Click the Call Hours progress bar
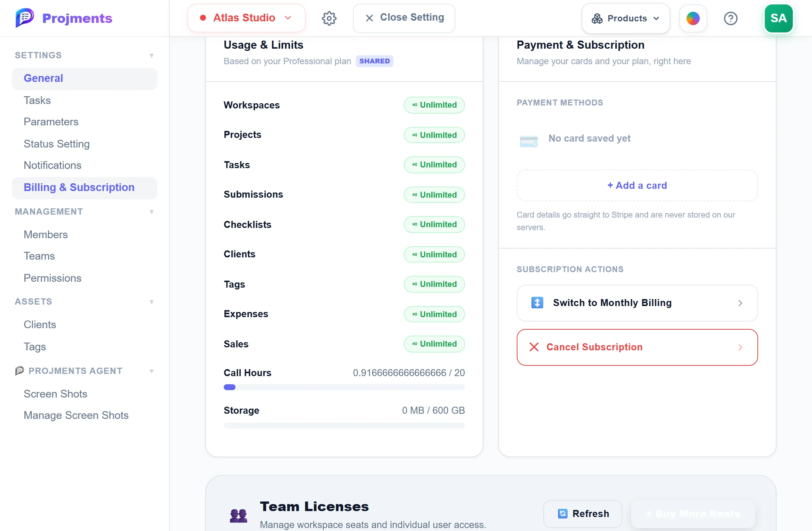This screenshot has width=812, height=531. point(344,387)
